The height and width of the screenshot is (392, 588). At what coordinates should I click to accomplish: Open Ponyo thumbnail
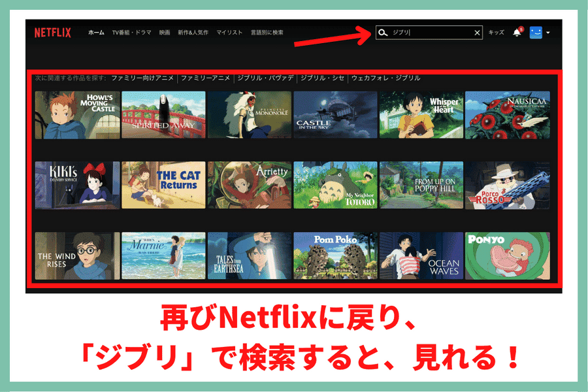coord(508,256)
